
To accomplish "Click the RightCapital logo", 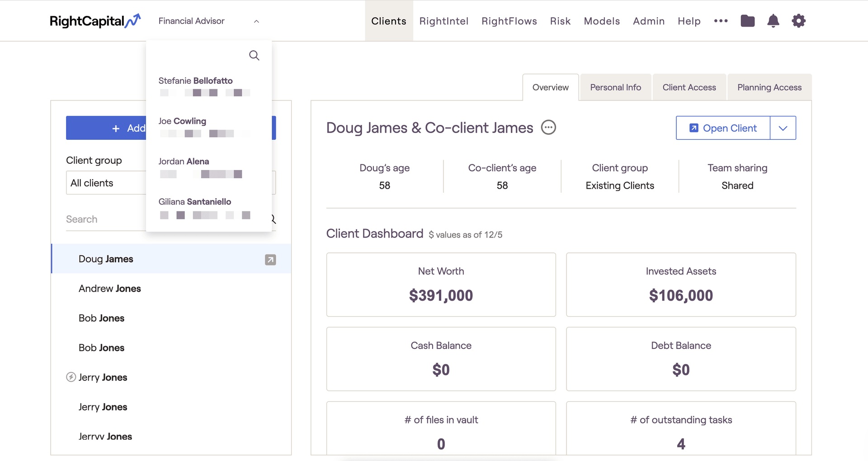I will coord(95,21).
